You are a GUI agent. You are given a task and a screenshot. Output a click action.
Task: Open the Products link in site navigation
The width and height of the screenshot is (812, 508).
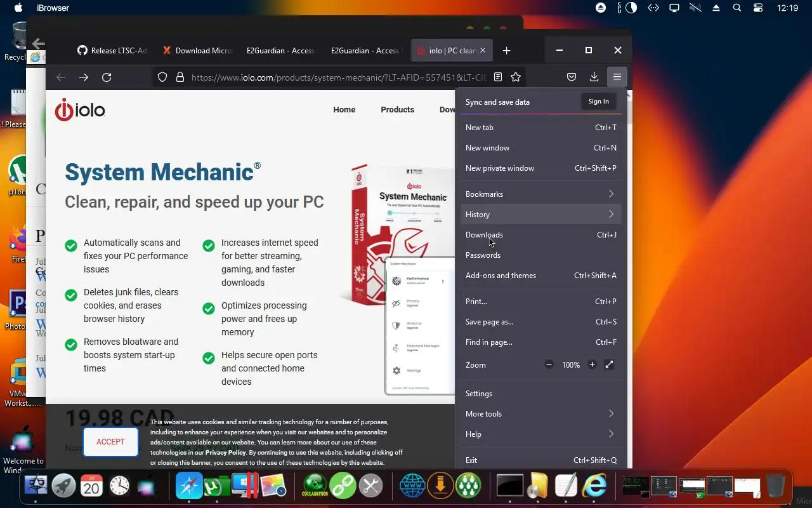point(397,110)
